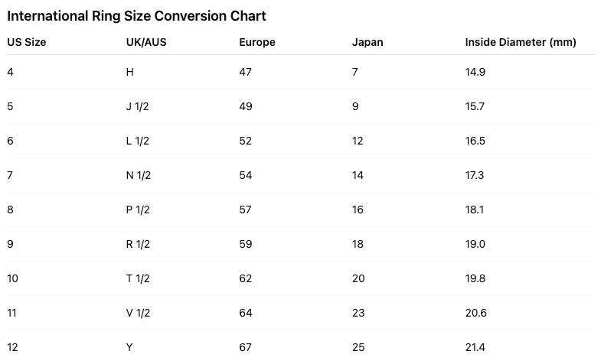
Task: Click the International Ring Size Conversion Chart title
Action: pos(136,15)
